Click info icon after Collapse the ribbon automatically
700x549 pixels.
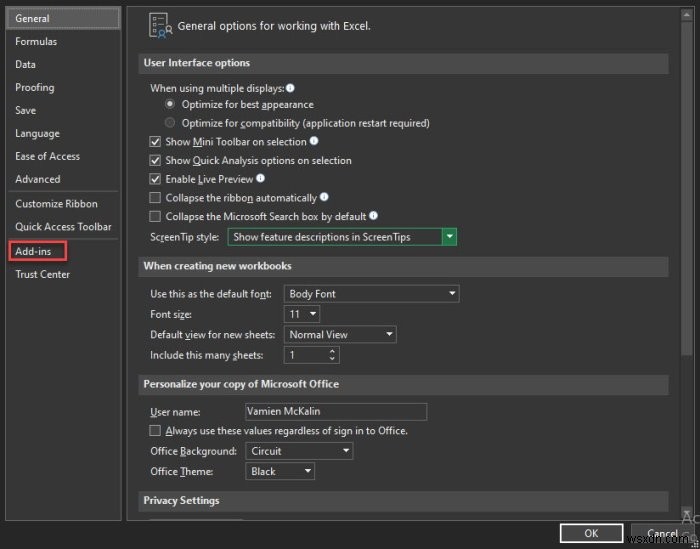point(324,197)
